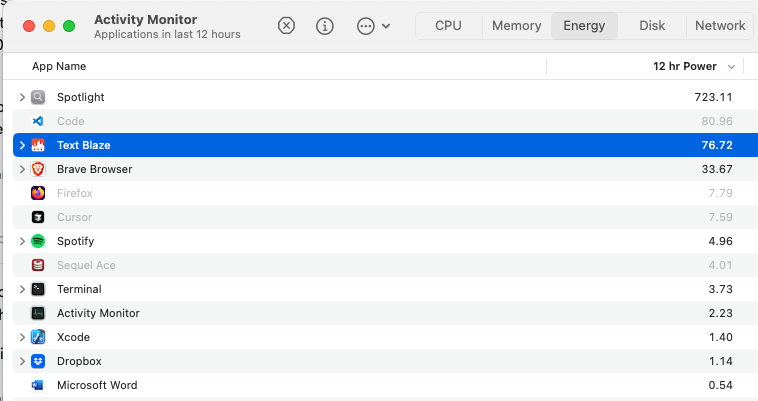Expand the Brave Browser row
Screen dimensions: 758x401
tap(22, 169)
